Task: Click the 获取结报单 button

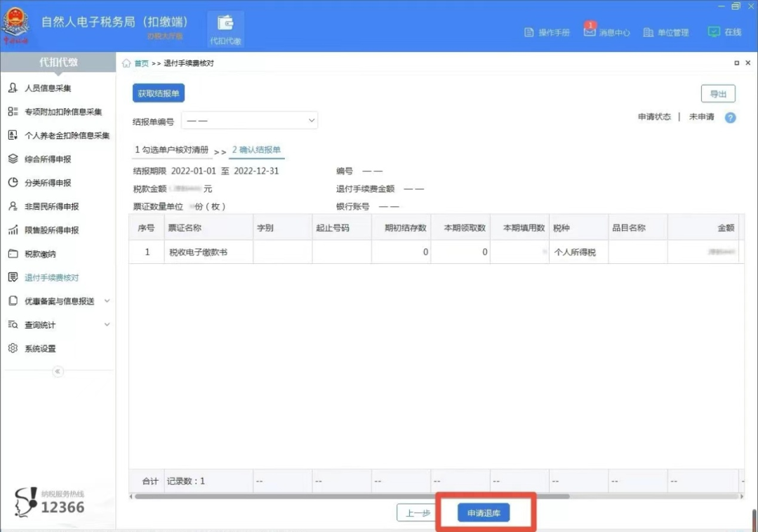Action: tap(159, 93)
